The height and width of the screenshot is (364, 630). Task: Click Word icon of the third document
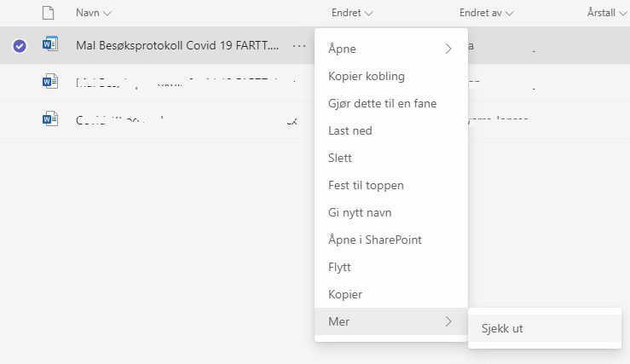(x=50, y=119)
